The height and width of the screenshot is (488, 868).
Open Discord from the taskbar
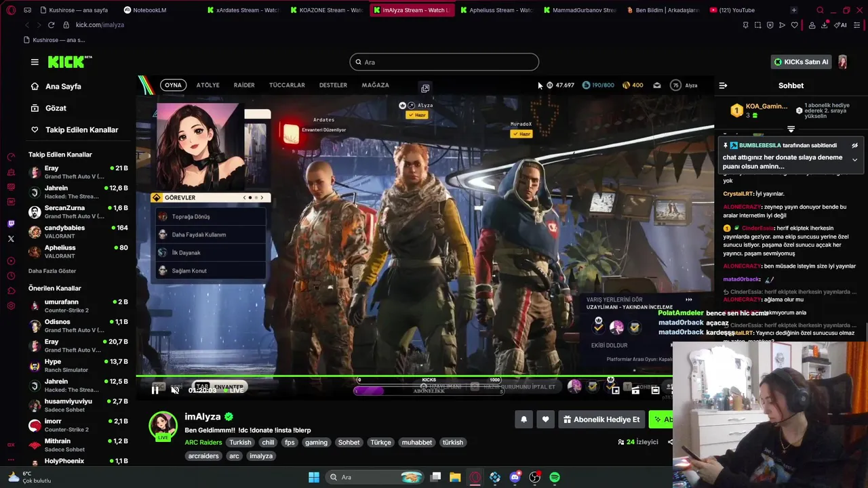tap(515, 477)
